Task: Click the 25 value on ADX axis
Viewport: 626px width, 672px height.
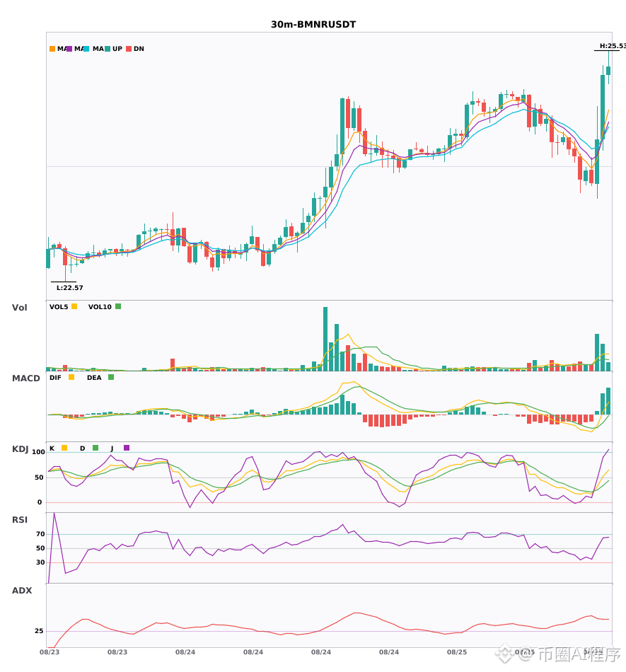Action: 39,631
